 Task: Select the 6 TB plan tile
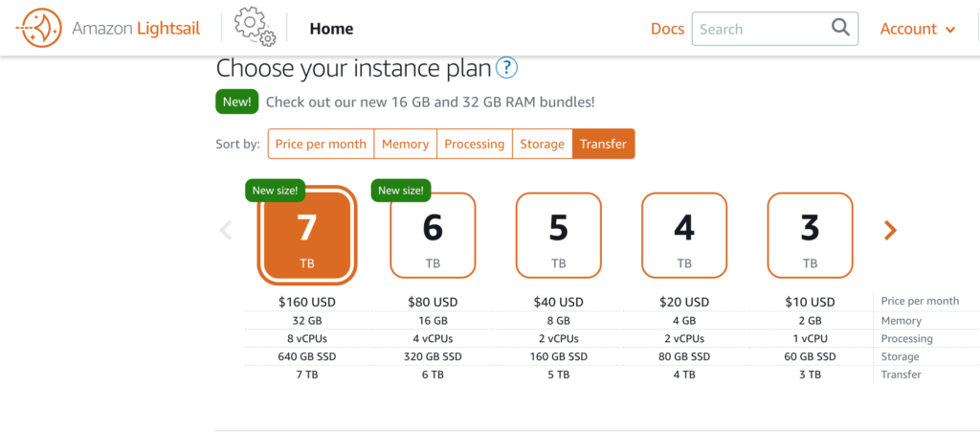tap(434, 236)
